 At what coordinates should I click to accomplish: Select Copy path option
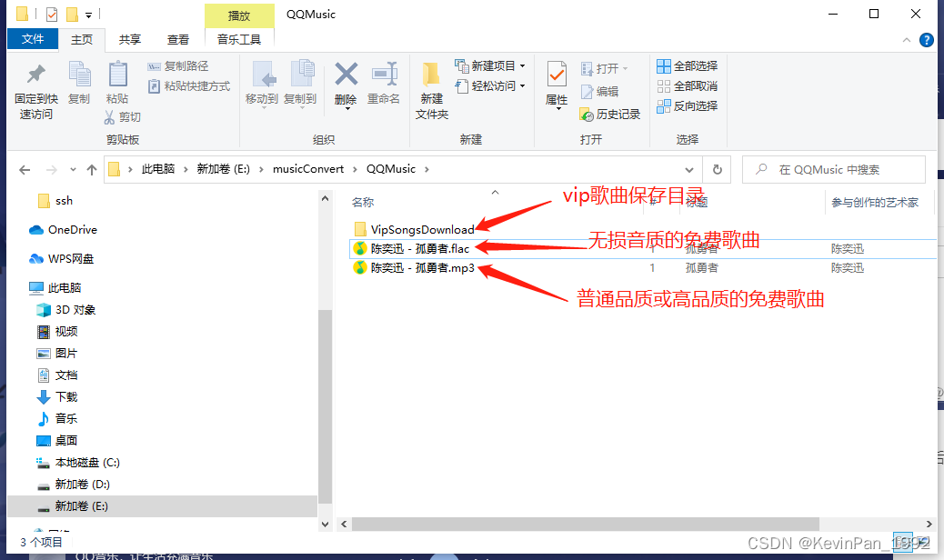point(179,66)
